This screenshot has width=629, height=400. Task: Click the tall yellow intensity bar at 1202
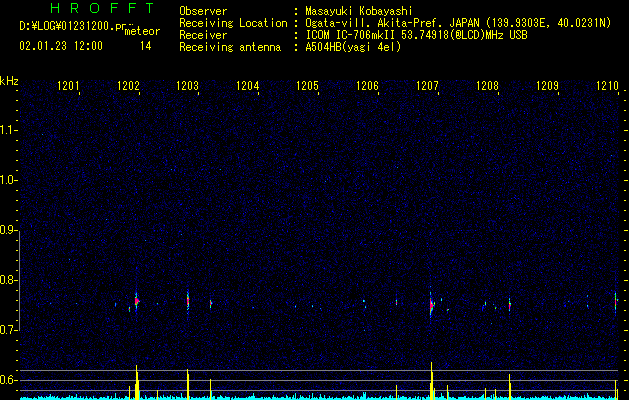pos(137,382)
